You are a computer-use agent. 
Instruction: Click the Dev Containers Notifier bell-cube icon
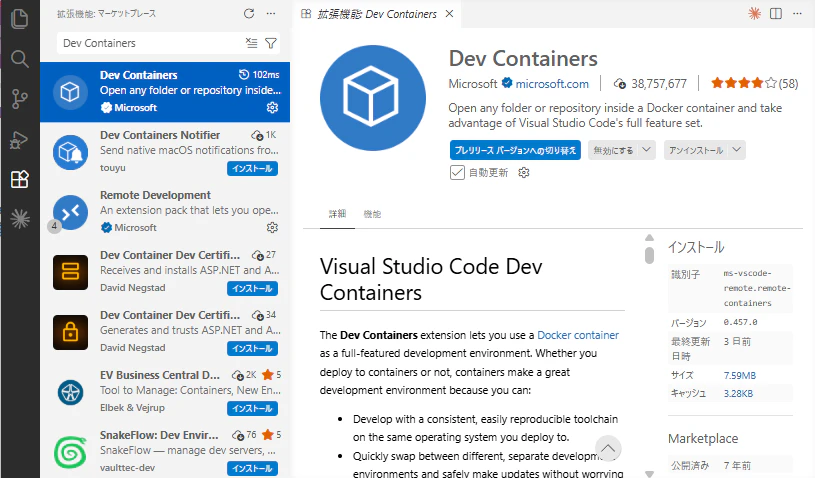70,152
